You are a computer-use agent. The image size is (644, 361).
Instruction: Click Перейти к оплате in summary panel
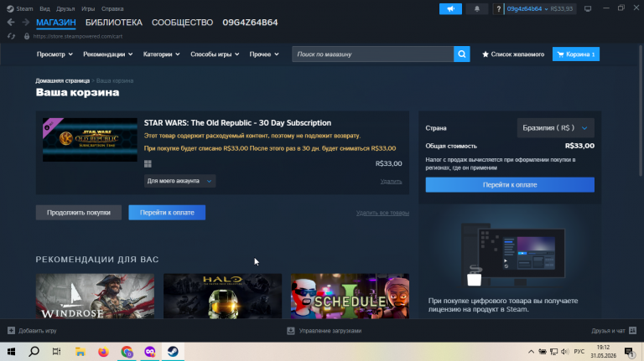[510, 184]
